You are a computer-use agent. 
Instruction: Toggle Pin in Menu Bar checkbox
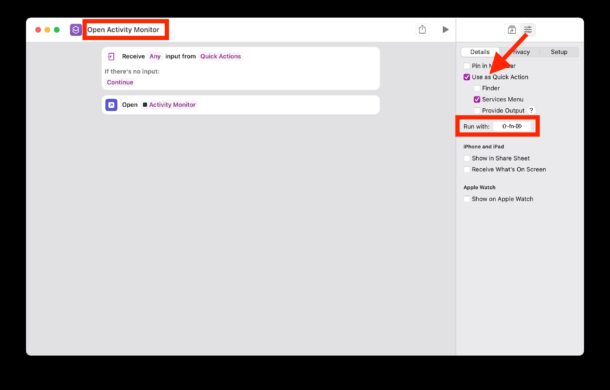click(x=467, y=66)
